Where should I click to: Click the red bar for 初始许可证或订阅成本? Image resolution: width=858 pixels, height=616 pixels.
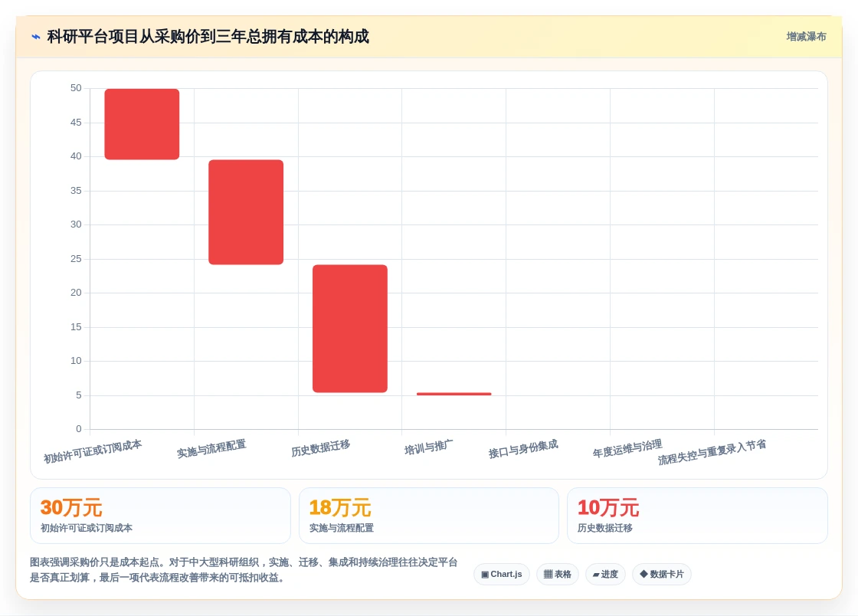(x=142, y=124)
